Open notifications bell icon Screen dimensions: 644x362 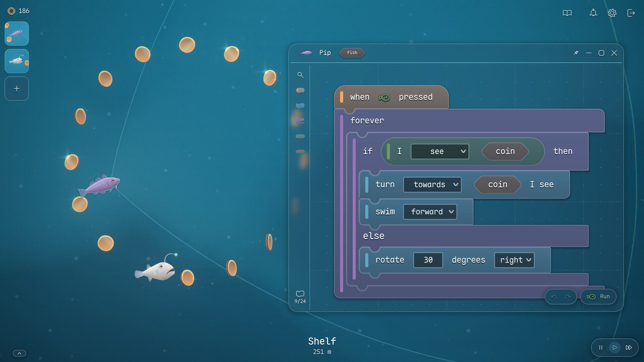click(593, 13)
